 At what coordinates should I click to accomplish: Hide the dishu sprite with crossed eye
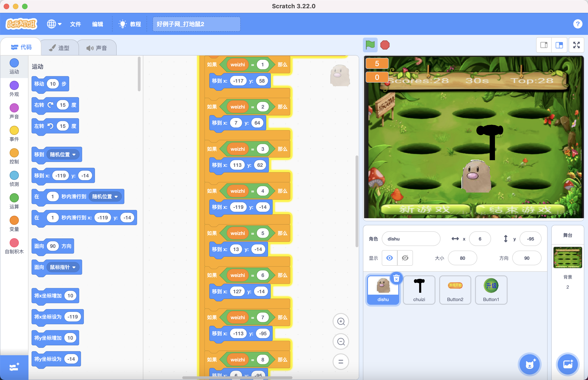pos(405,258)
